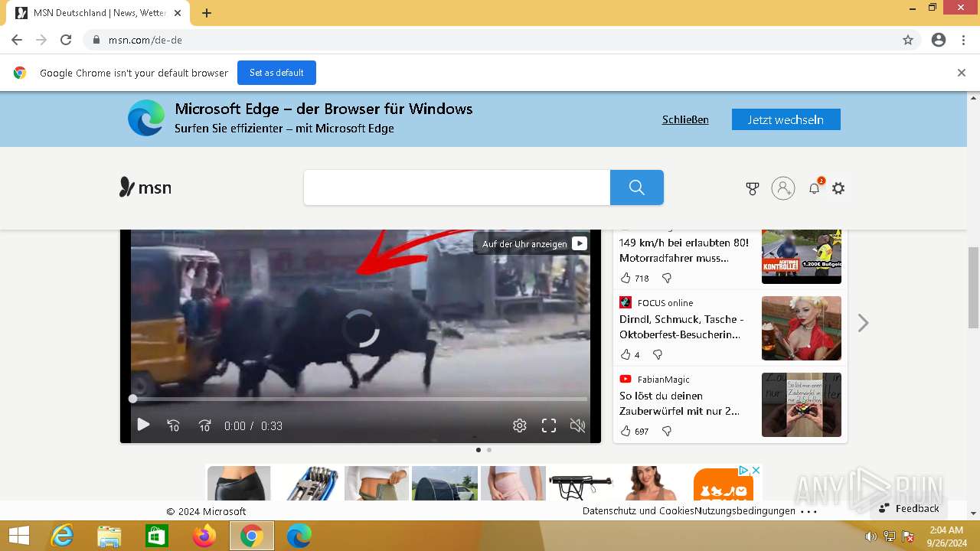Open the Zauberwürfel thumbnail
Image resolution: width=980 pixels, height=551 pixels.
(802, 405)
